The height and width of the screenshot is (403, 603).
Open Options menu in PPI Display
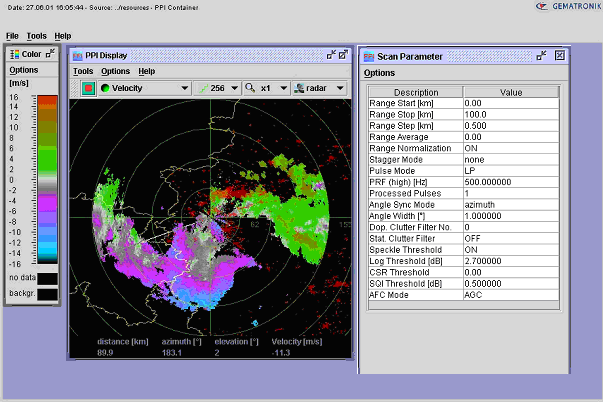(x=115, y=71)
